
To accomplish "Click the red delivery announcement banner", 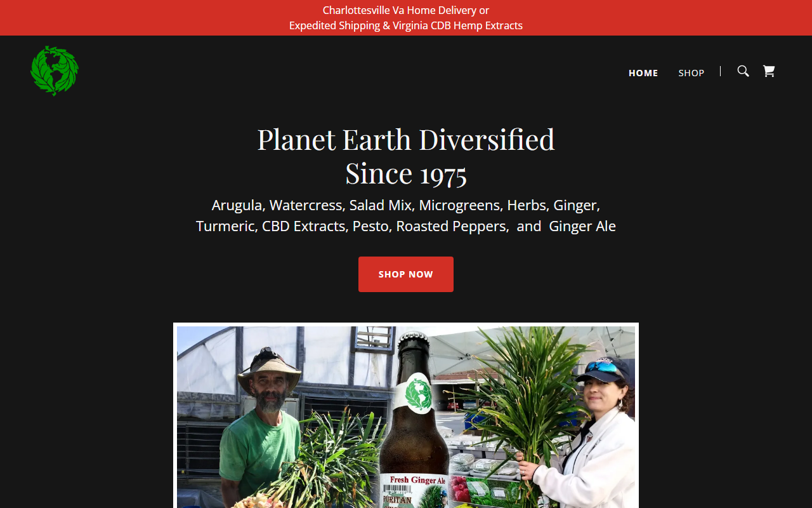I will click(x=406, y=18).
